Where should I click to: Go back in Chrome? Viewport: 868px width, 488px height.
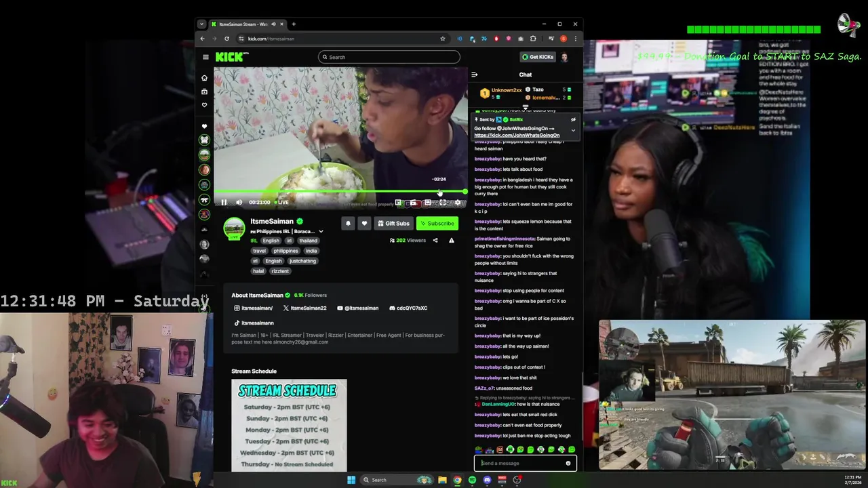(x=202, y=39)
